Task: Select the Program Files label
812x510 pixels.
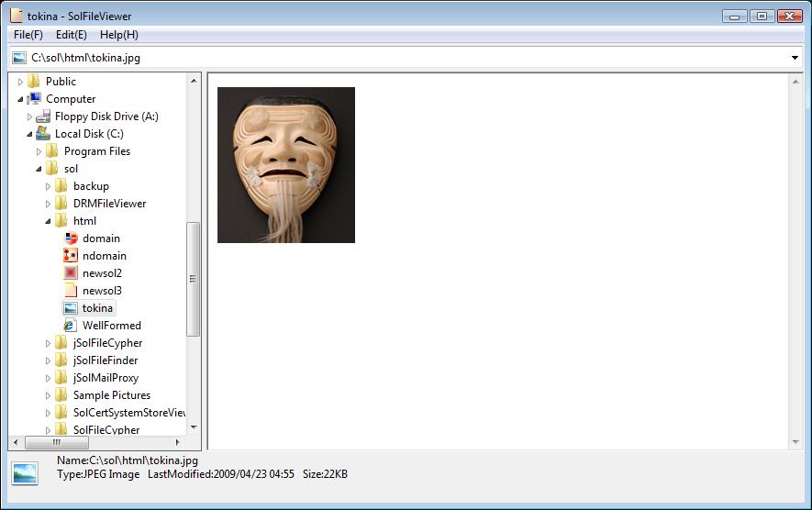Action: [97, 151]
